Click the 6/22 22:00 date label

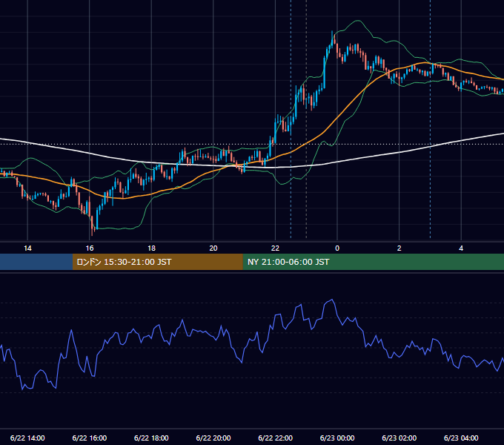tap(276, 438)
